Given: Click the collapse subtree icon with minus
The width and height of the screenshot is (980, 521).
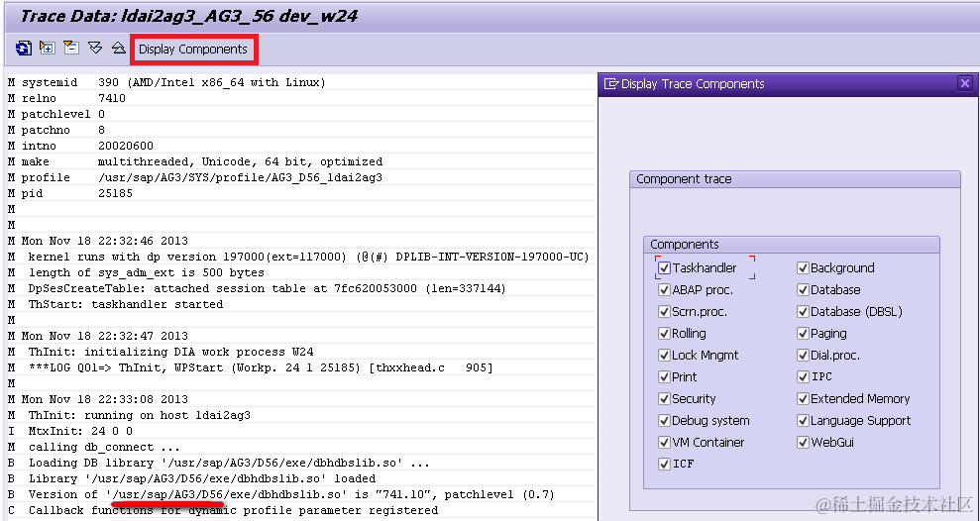Looking at the screenshot, I should click(71, 49).
